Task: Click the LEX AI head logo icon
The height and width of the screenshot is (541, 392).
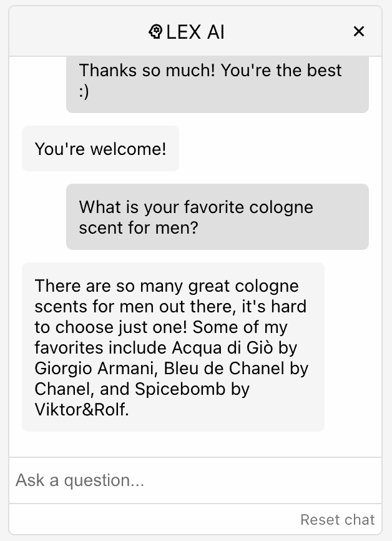Action: [x=155, y=31]
